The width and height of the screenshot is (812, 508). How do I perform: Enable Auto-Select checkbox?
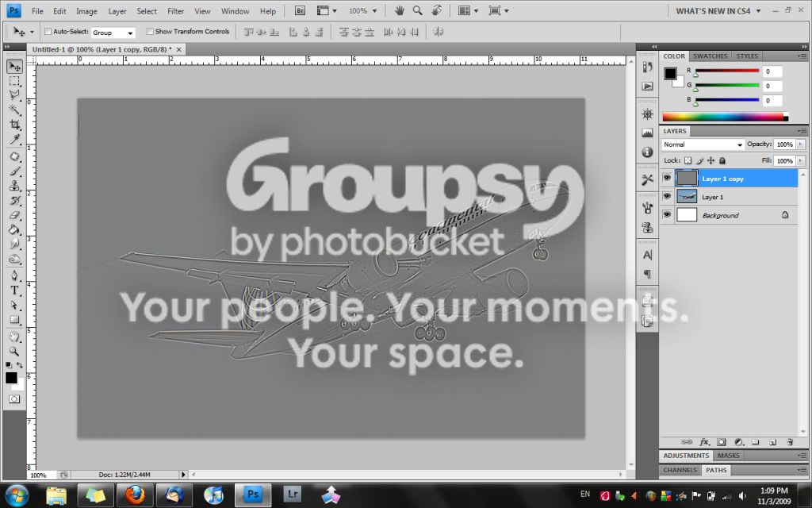click(48, 32)
